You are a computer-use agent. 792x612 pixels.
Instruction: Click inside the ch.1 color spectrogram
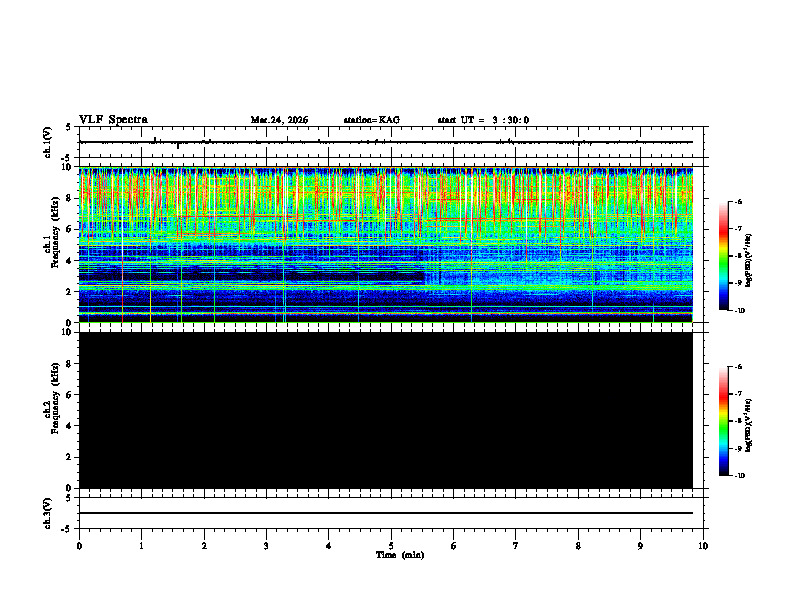[386, 244]
